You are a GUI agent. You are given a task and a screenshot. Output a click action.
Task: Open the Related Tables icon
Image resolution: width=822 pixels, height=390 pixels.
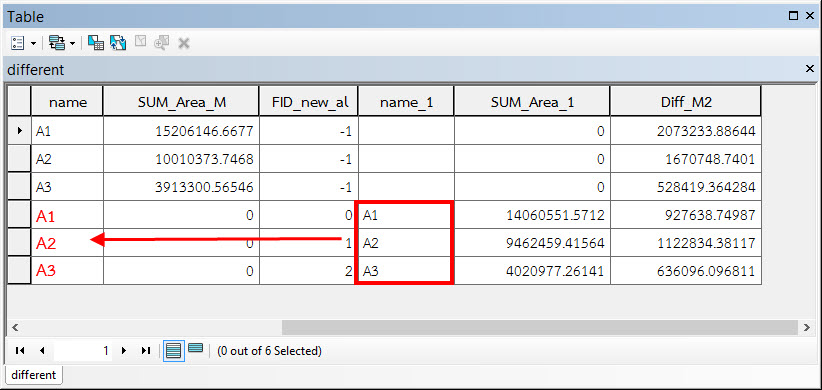coord(56,43)
